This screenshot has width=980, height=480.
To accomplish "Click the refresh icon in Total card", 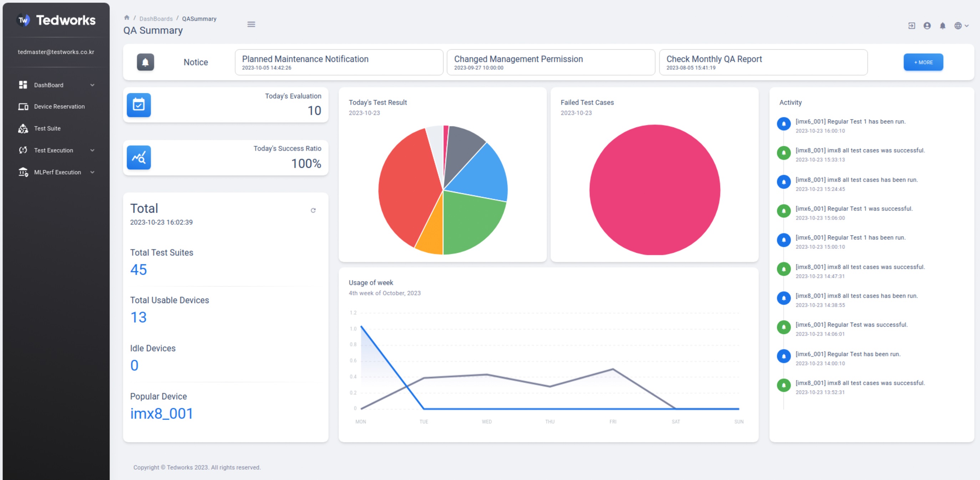I will pyautogui.click(x=313, y=210).
